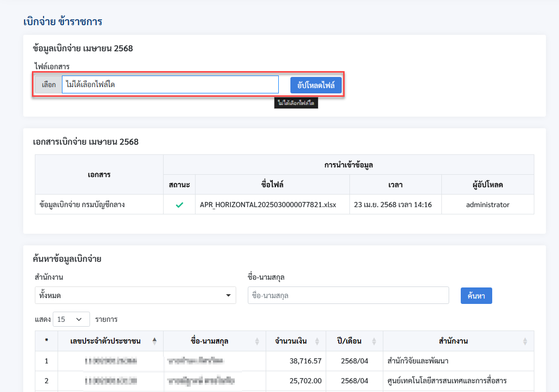559x392 pixels.
Task: Sort by ชื่อ-นามสกุล column arrows
Action: pyautogui.click(x=257, y=341)
